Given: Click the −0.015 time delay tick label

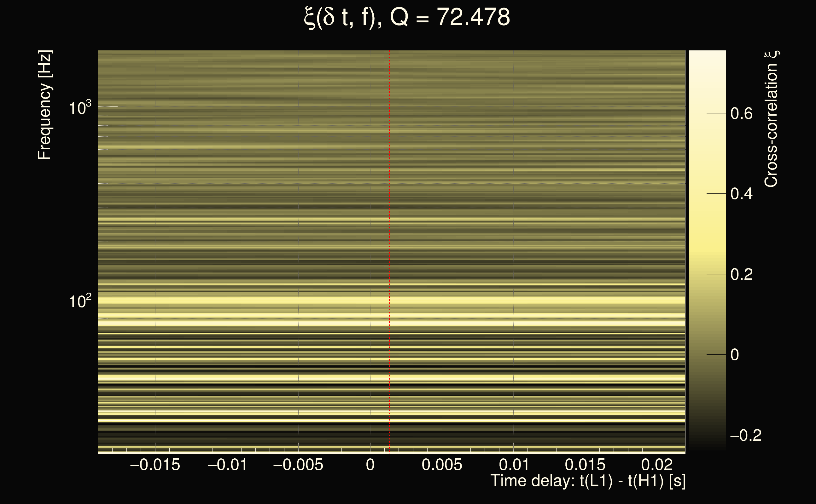Looking at the screenshot, I should 155,465.
